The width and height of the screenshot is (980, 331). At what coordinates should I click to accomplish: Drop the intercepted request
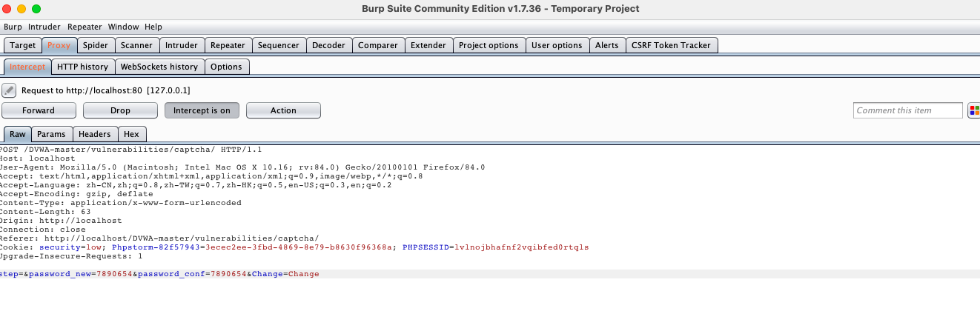click(x=120, y=110)
